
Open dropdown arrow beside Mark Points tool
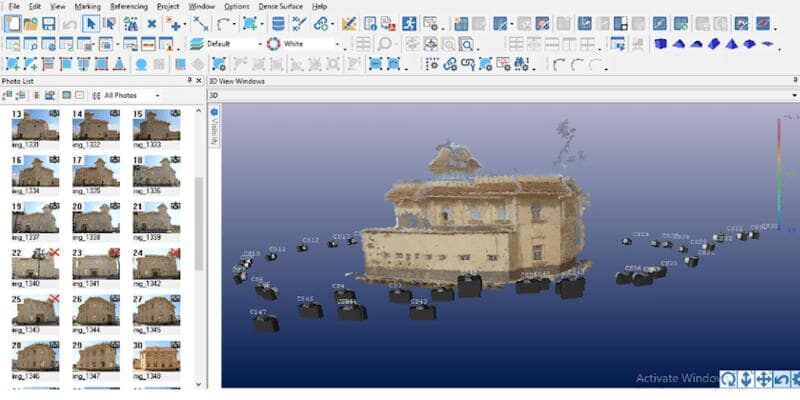click(x=184, y=24)
